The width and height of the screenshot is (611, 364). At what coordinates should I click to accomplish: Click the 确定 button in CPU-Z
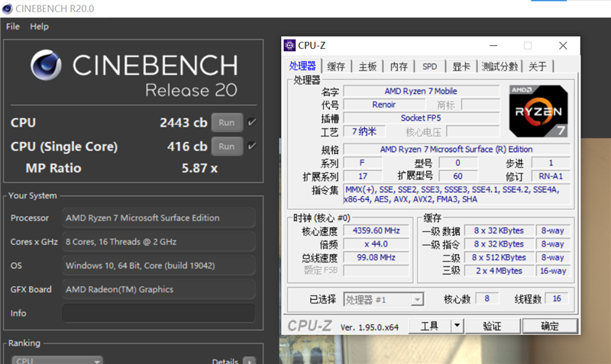[x=549, y=326]
